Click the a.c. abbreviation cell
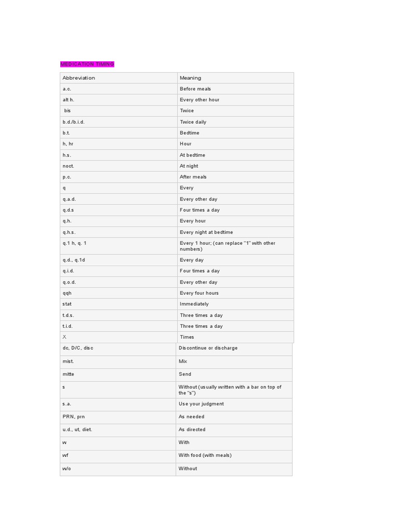 (x=67, y=89)
